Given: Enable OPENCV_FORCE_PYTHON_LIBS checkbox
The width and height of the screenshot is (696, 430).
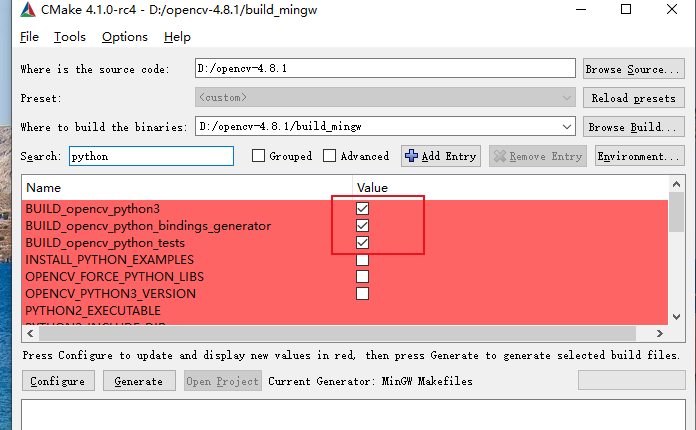Looking at the screenshot, I should (362, 276).
